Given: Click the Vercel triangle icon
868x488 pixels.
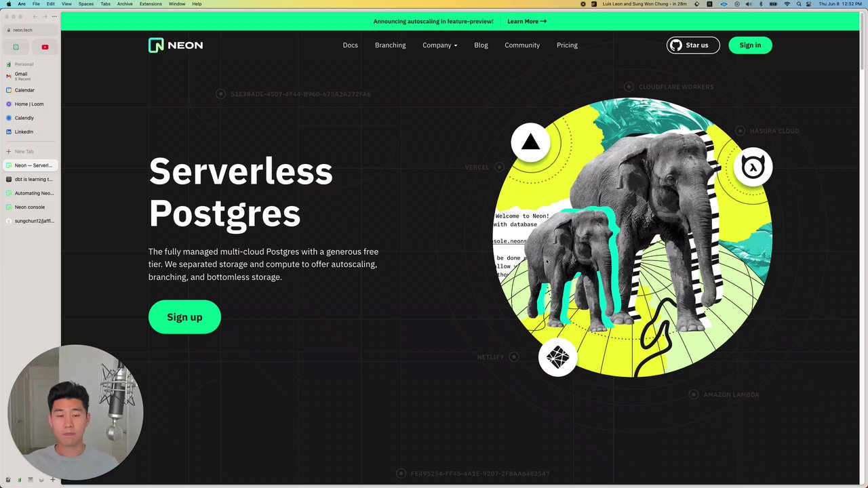Looking at the screenshot, I should (530, 142).
